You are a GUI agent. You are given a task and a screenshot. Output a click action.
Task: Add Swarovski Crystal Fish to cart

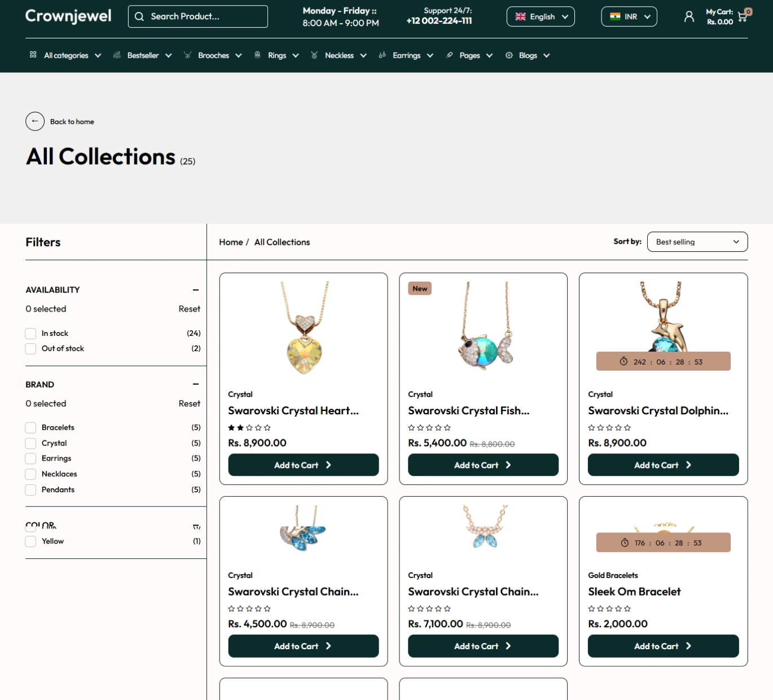click(x=484, y=465)
